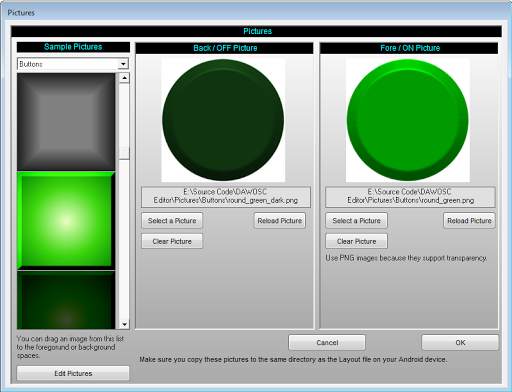The width and height of the screenshot is (512, 392).
Task: Select the bright green square sample picture
Action: click(66, 221)
